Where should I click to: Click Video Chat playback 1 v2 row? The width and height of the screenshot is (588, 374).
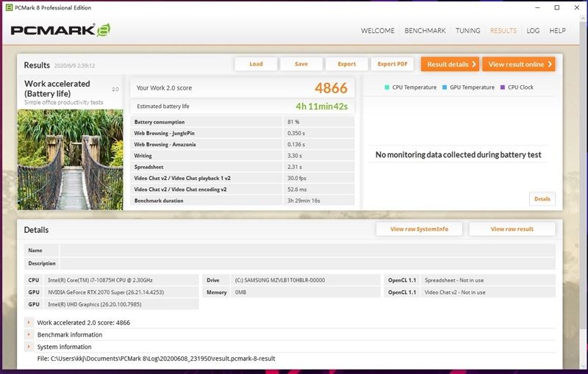tap(243, 178)
